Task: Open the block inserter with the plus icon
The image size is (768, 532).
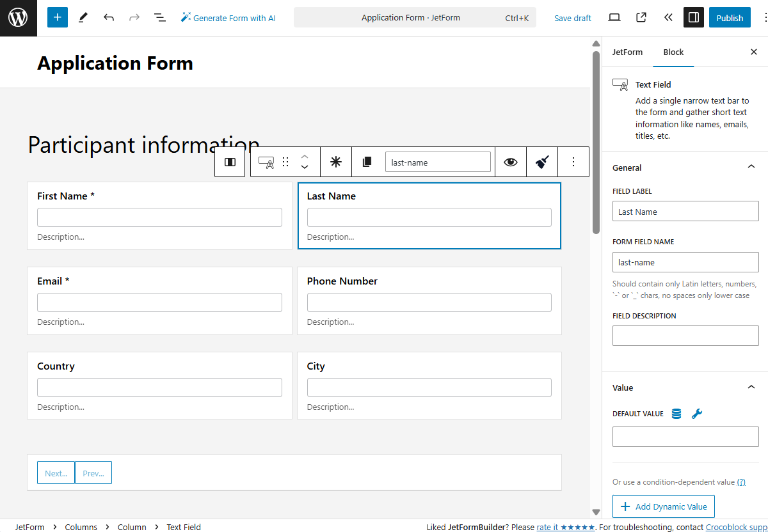Action: tap(57, 17)
